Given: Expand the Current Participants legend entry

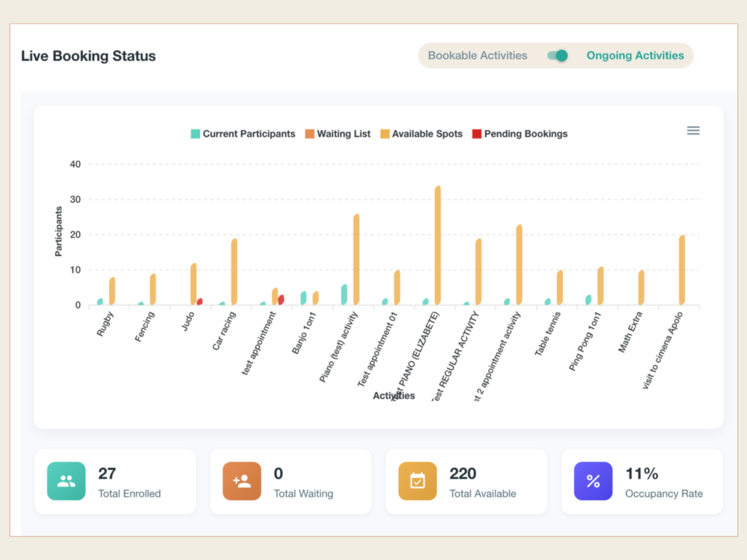Looking at the screenshot, I should [x=243, y=133].
